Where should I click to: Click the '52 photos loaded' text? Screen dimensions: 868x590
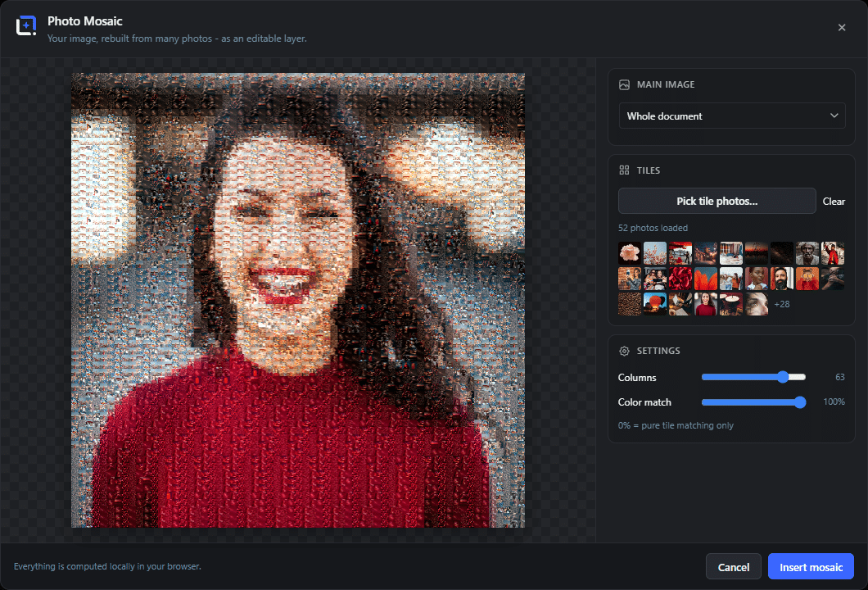pyautogui.click(x=653, y=229)
